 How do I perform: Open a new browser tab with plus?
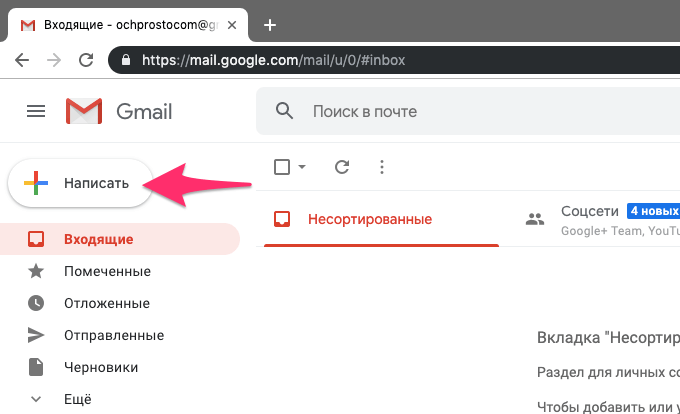click(270, 25)
